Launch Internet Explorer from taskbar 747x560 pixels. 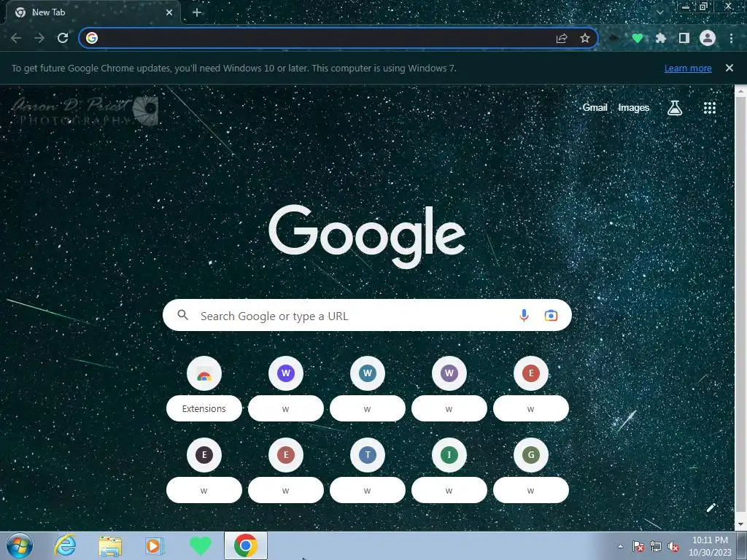tap(65, 545)
